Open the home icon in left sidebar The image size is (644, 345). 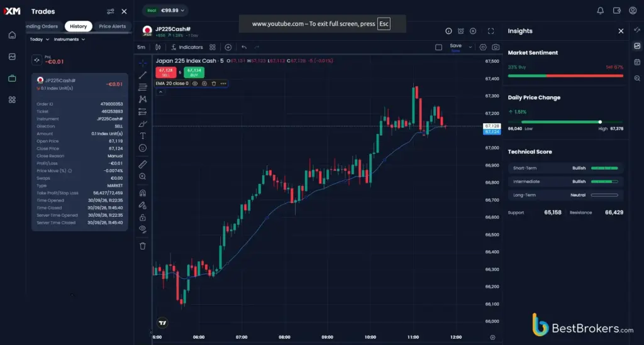(x=12, y=35)
